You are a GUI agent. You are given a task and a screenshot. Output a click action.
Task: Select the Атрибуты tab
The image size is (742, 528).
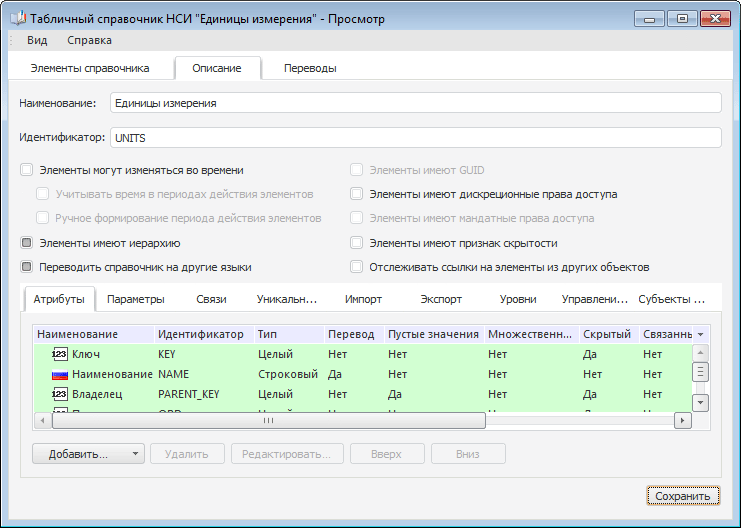coord(59,299)
